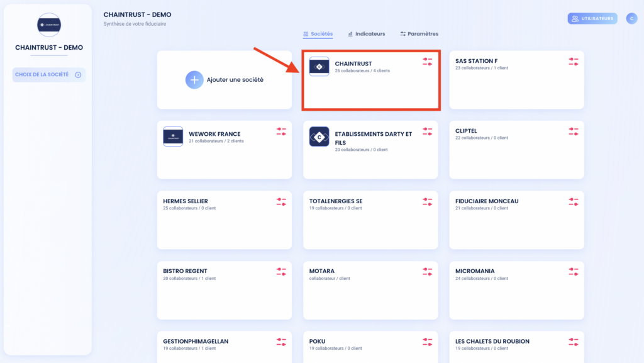The image size is (644, 363).
Task: Open the user avatar C in the top right
Action: click(x=631, y=18)
